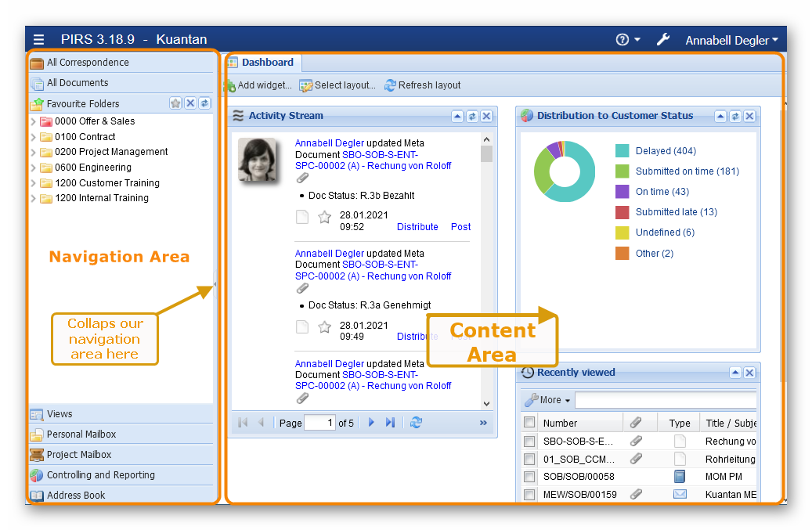Click the Add widget toolbar icon
The width and height of the screenshot is (812, 530).
click(230, 85)
